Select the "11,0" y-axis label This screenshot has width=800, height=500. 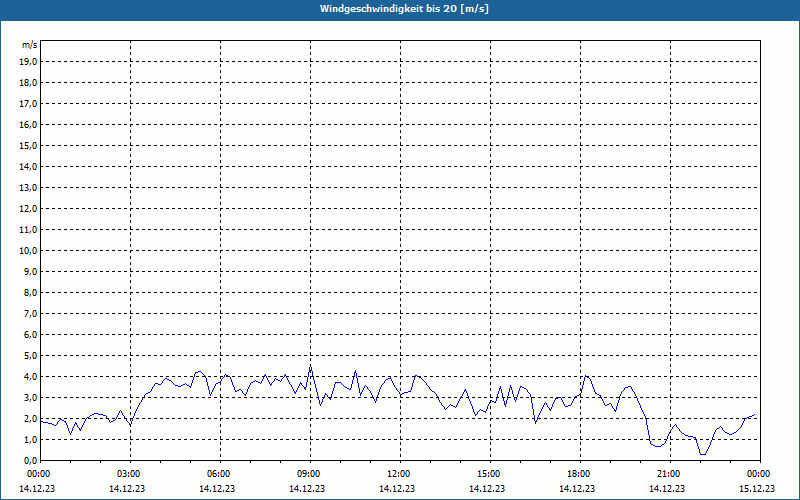(28, 230)
